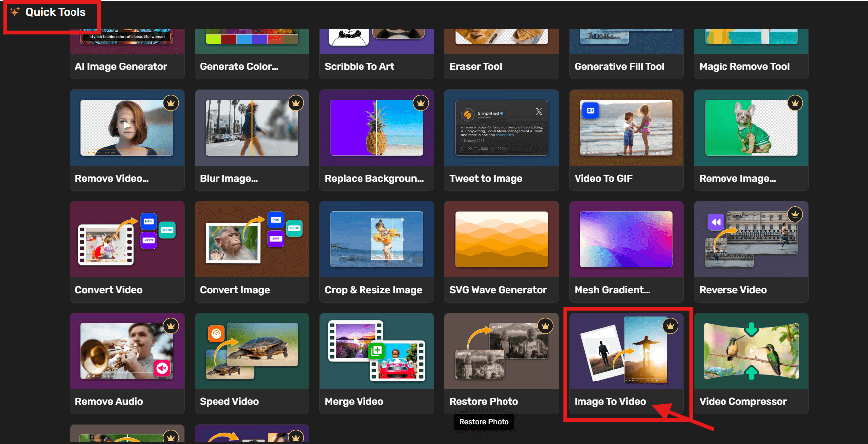
Task: Click the Tweet to Image label
Action: [x=486, y=178]
